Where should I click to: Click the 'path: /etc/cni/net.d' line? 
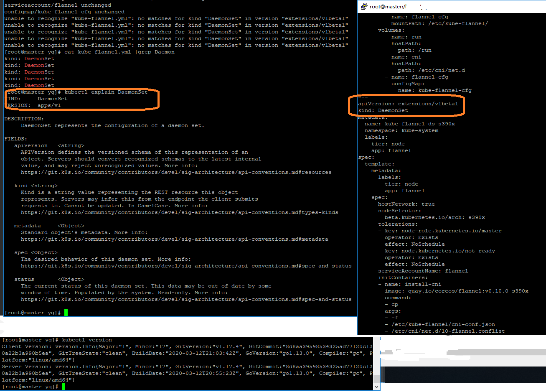tap(432, 70)
